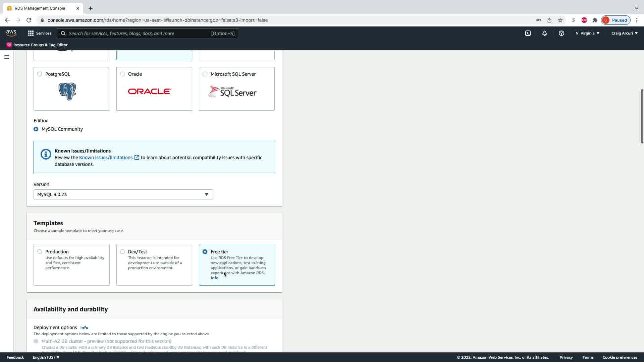
Task: Click the help question mark icon
Action: click(x=561, y=33)
